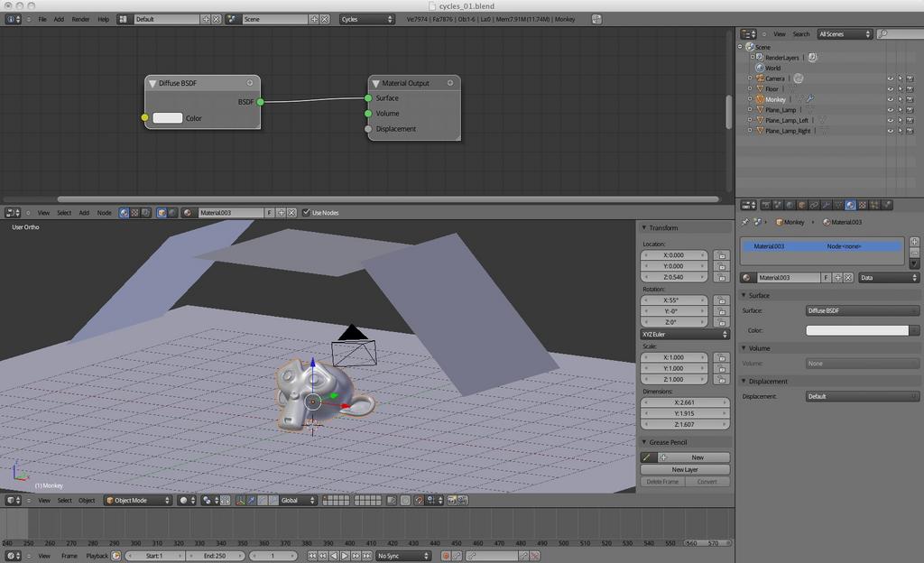Click the End 250 frame field
This screenshot has width=924, height=563.
(x=215, y=556)
